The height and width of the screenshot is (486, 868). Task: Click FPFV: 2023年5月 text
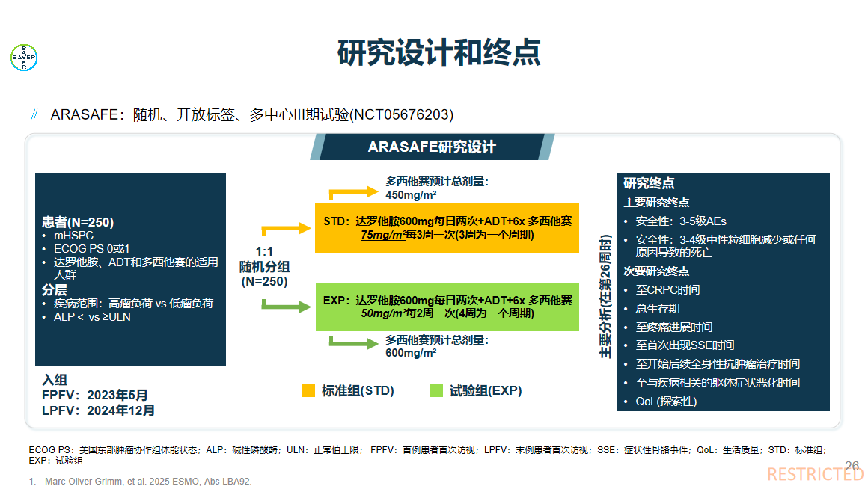pyautogui.click(x=95, y=395)
